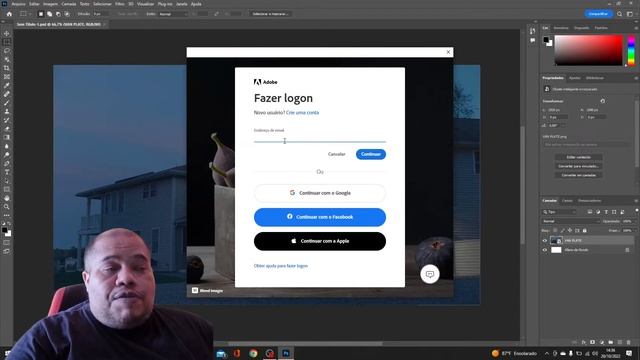This screenshot has width=640, height=360.
Task: Click Continuar com a Apple
Action: click(320, 241)
